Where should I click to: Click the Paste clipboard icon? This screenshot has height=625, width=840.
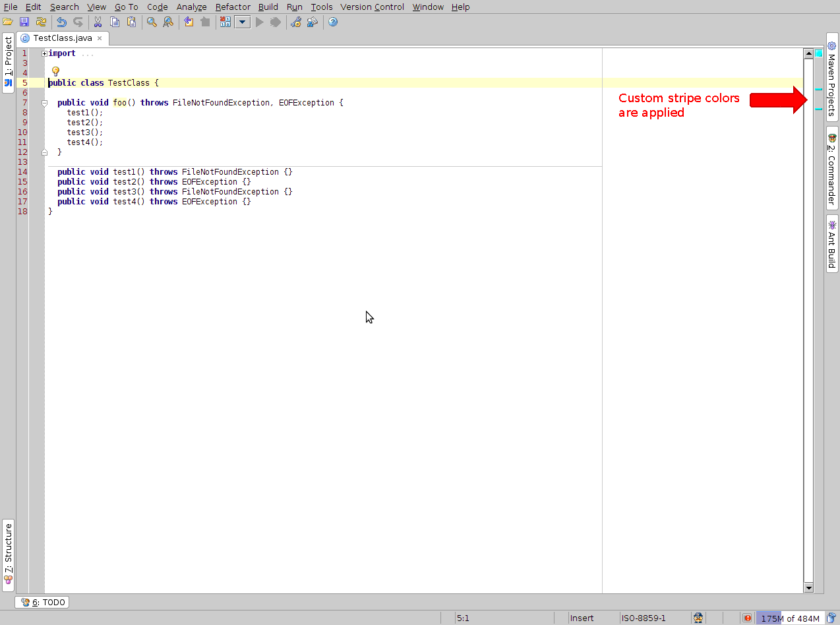(131, 22)
